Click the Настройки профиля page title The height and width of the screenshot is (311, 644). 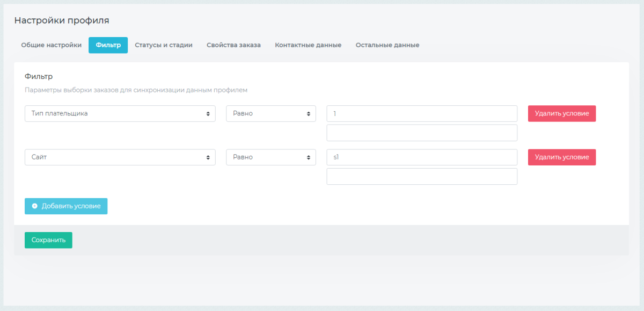point(62,20)
